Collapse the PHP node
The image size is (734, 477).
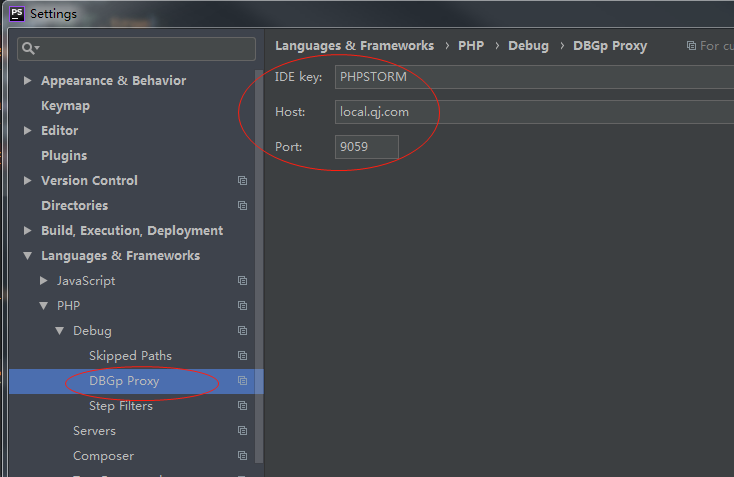44,306
